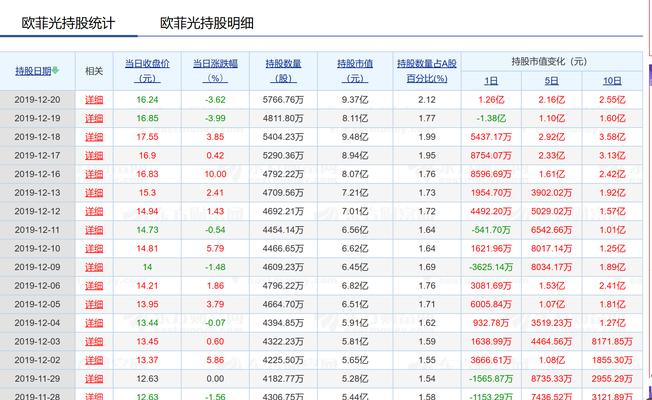Viewport: 652px width, 400px height.
Task: Click market value 5.28亿
Action: [355, 379]
